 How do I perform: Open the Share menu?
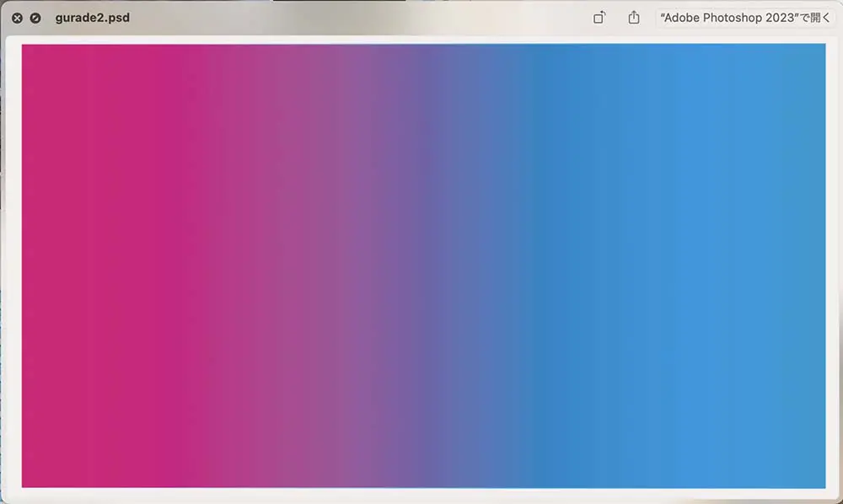[x=634, y=18]
